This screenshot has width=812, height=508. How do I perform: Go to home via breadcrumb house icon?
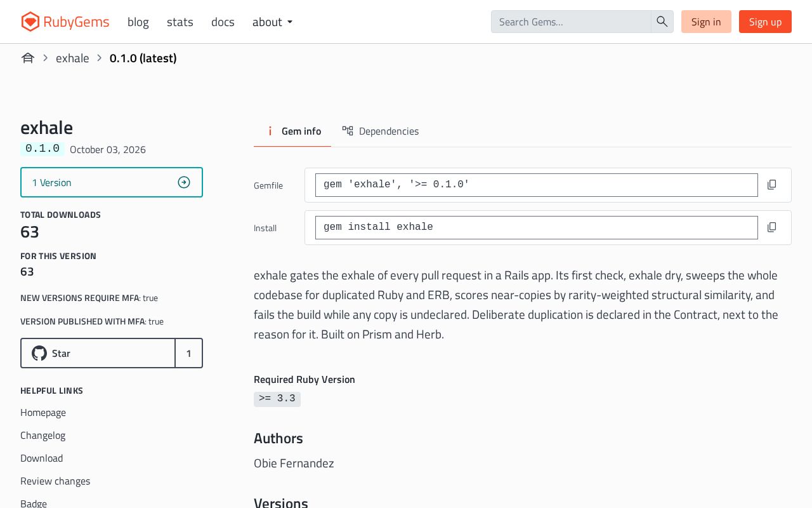tap(27, 58)
